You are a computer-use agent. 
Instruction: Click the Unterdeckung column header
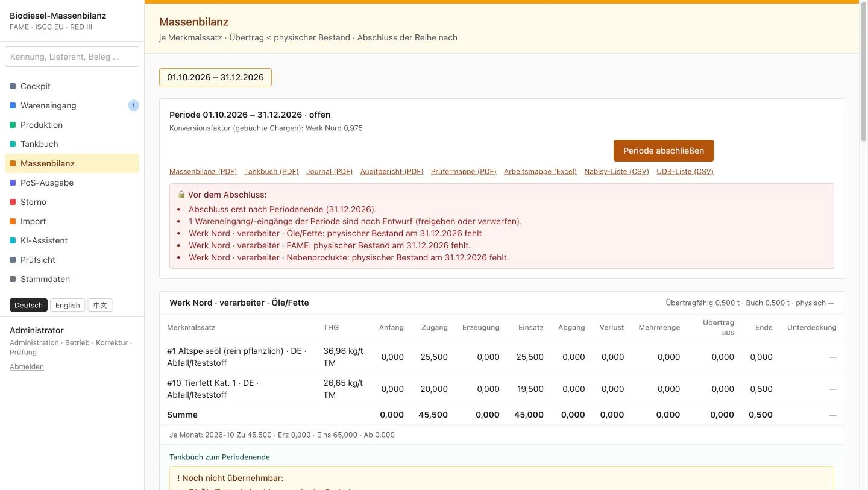[x=811, y=327]
